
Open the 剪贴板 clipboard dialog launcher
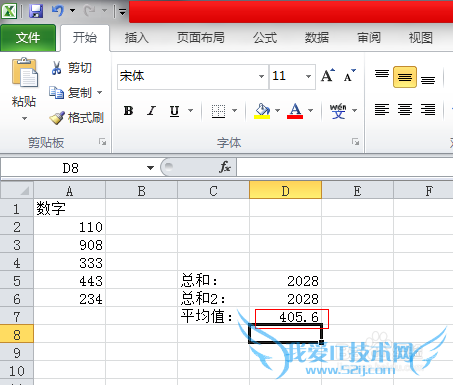click(102, 142)
